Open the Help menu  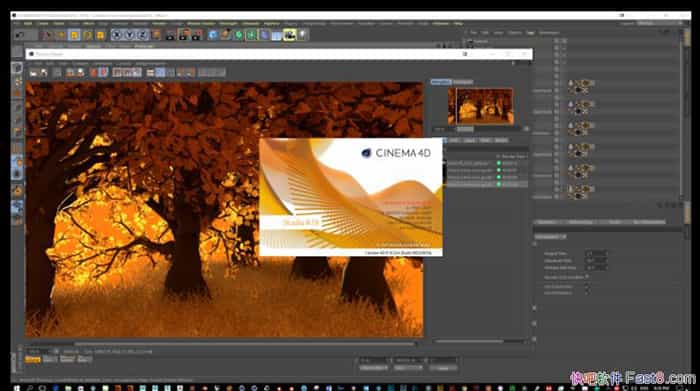(458, 23)
